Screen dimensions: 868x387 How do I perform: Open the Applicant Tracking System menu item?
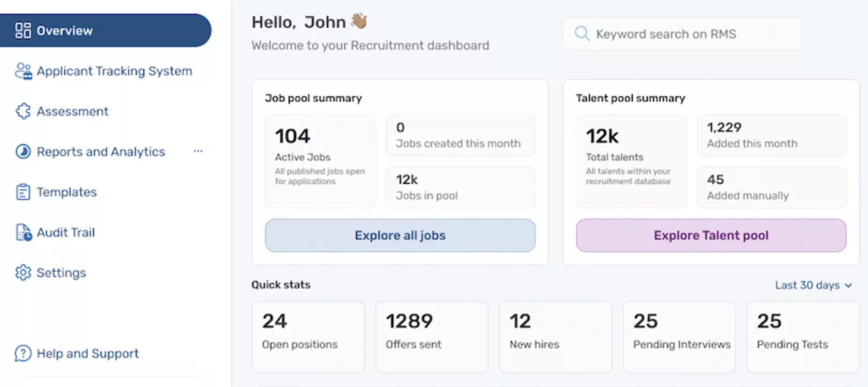(x=114, y=71)
